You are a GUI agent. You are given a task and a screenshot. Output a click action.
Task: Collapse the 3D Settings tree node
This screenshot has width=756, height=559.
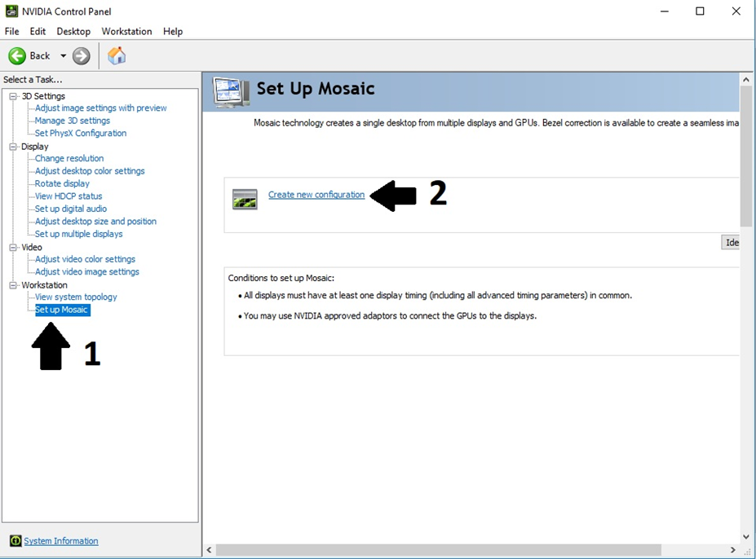(x=13, y=96)
